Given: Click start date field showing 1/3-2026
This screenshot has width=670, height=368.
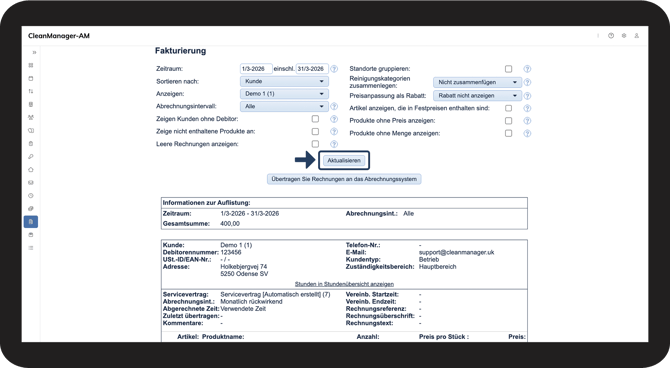Looking at the screenshot, I should (x=256, y=69).
